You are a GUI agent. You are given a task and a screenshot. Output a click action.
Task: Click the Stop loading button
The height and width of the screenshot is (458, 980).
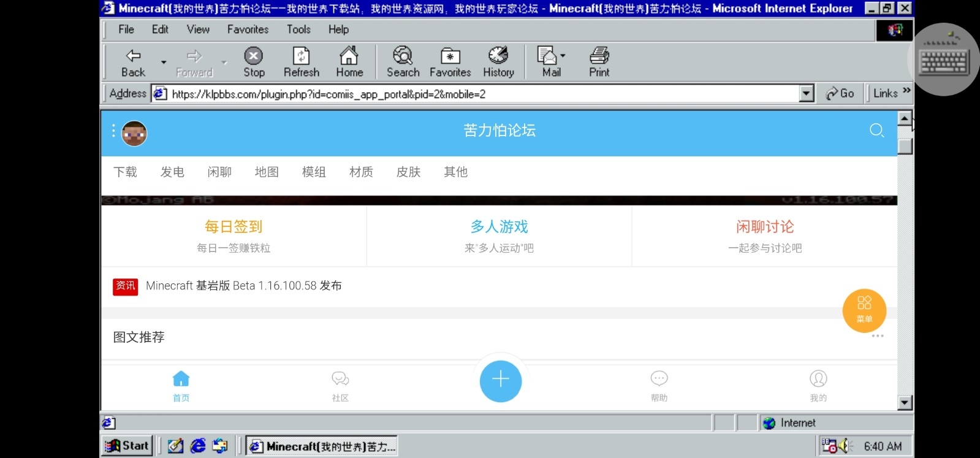(254, 63)
